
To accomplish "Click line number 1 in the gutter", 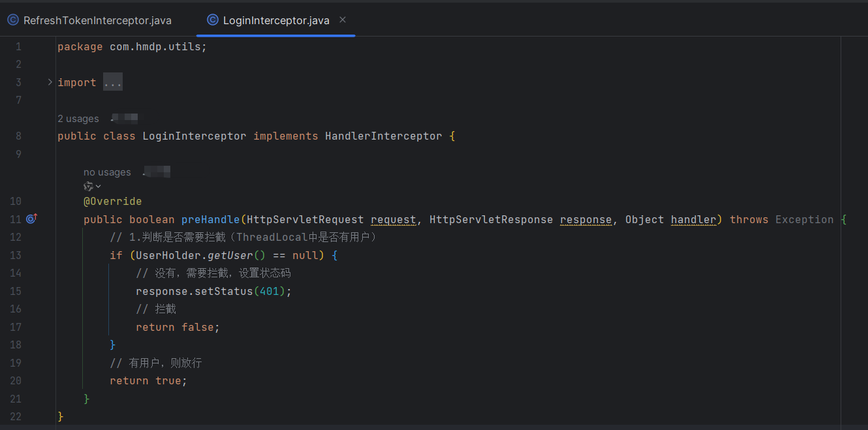I will [x=18, y=47].
